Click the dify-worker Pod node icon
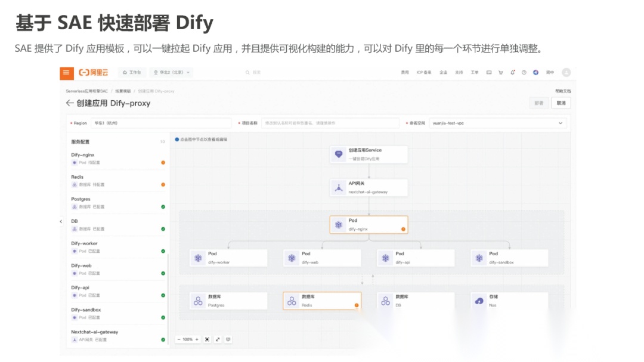 coord(198,258)
